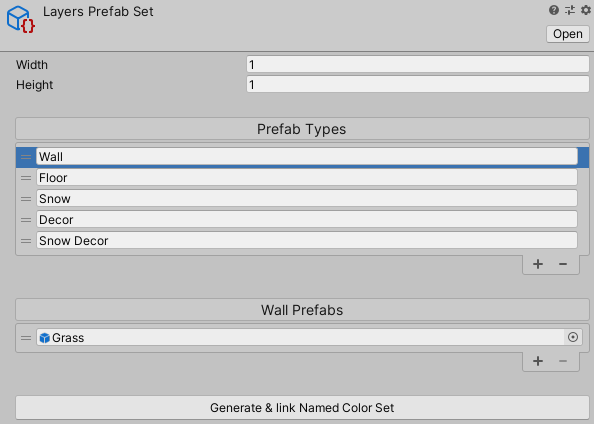This screenshot has width=594, height=424.
Task: Click drag handle of Floor row
Action: [26, 178]
